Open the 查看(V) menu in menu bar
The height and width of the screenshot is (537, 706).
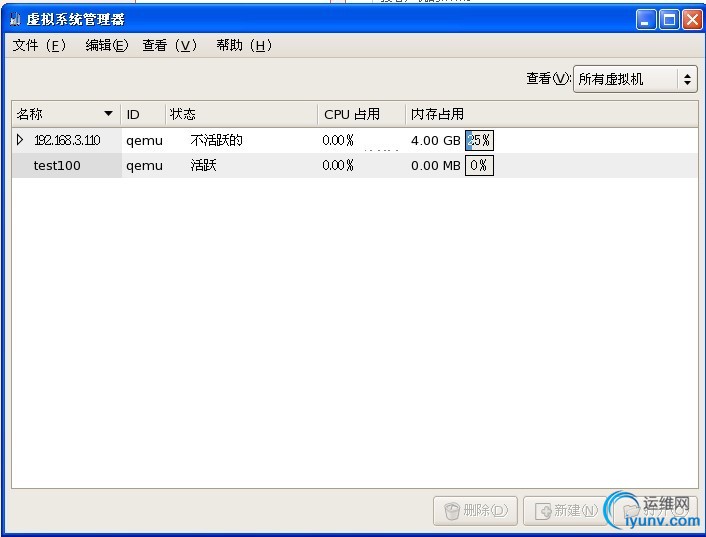coord(170,45)
